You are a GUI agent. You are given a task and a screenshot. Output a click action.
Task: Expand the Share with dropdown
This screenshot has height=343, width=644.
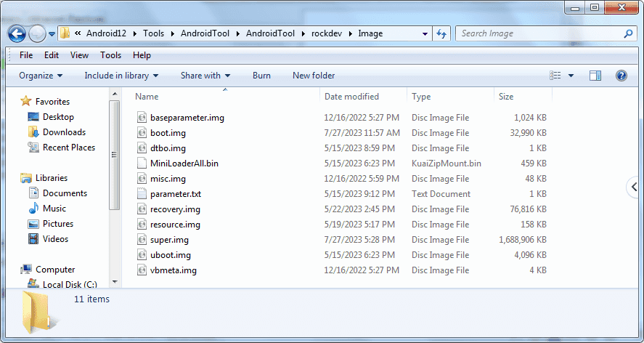pos(205,76)
